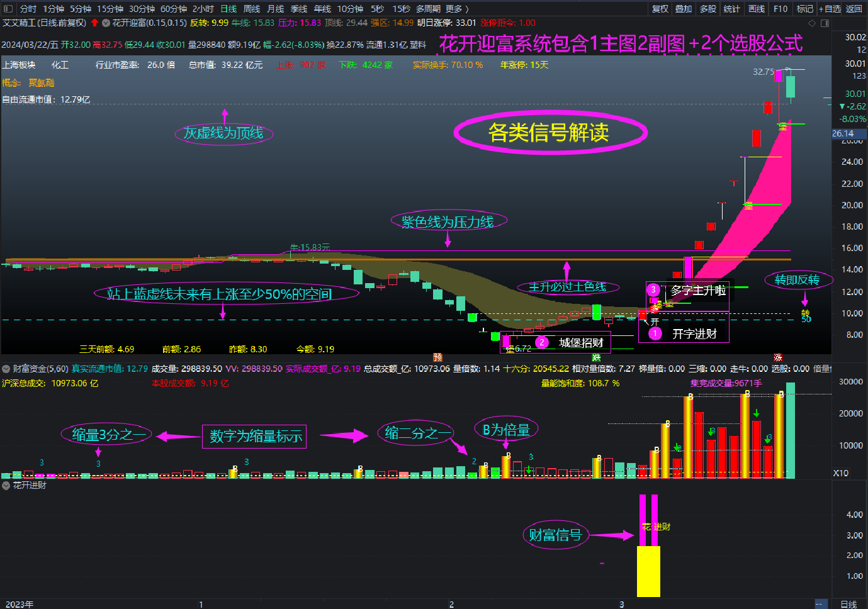Image resolution: width=868 pixels, height=609 pixels.
Task: Toggle 多股 multi-stock view
Action: [708, 9]
